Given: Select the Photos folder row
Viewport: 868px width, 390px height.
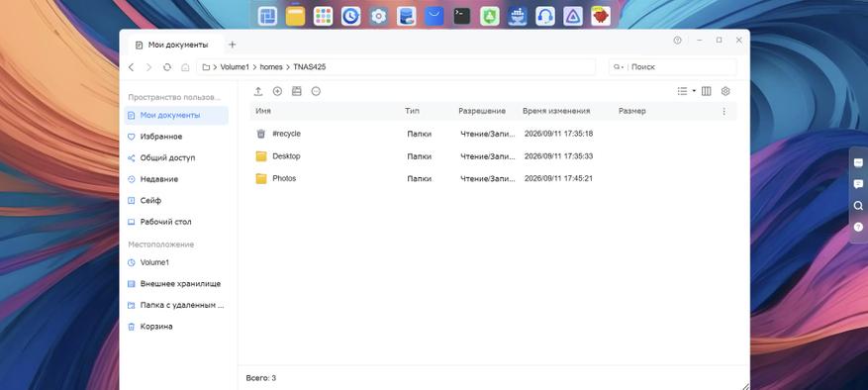Looking at the screenshot, I should click(493, 178).
